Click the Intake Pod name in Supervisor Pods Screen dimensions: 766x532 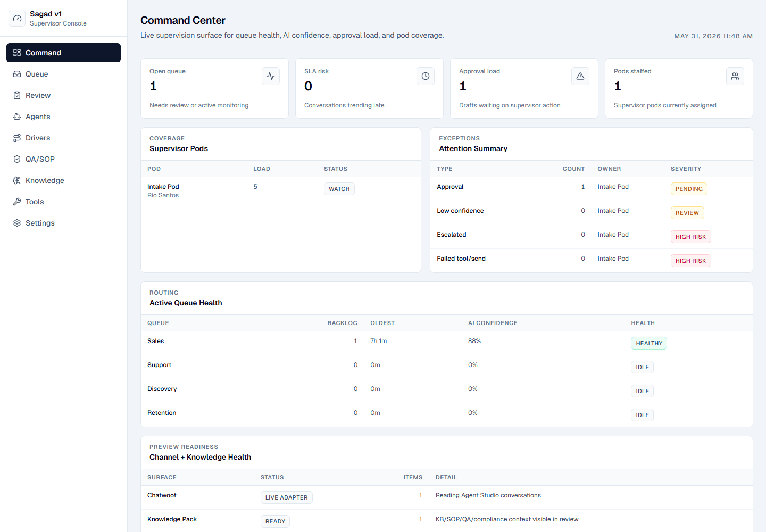point(163,187)
